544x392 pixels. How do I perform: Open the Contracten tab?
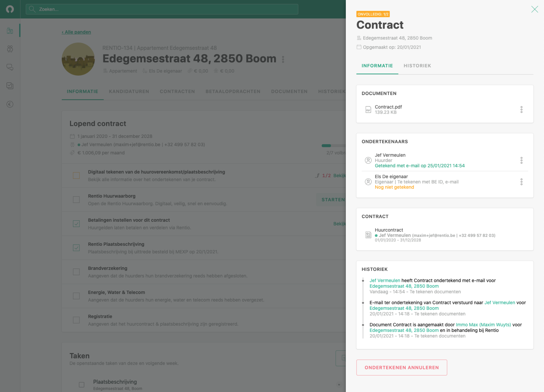(x=177, y=91)
